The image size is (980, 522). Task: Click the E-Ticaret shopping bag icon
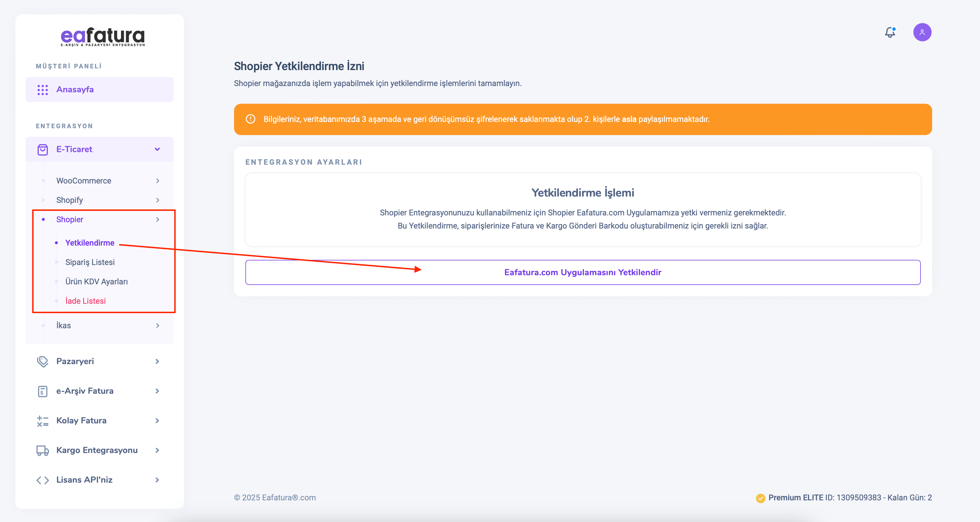[43, 150]
